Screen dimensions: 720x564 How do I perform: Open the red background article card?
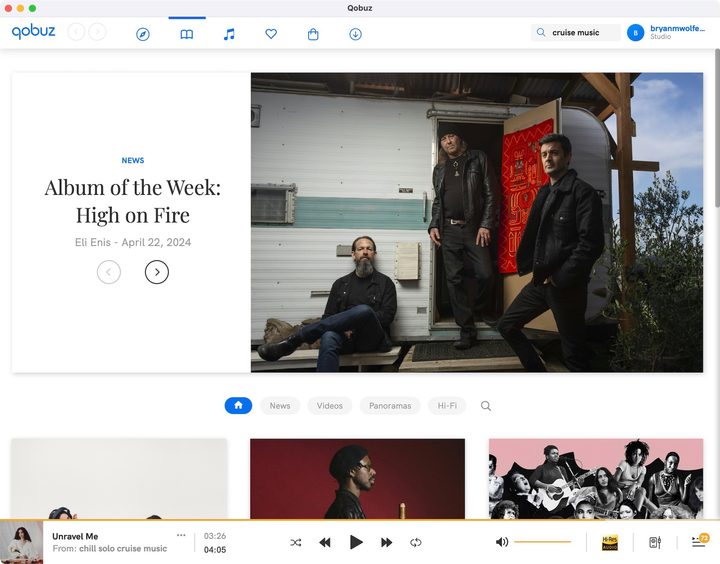pyautogui.click(x=357, y=479)
